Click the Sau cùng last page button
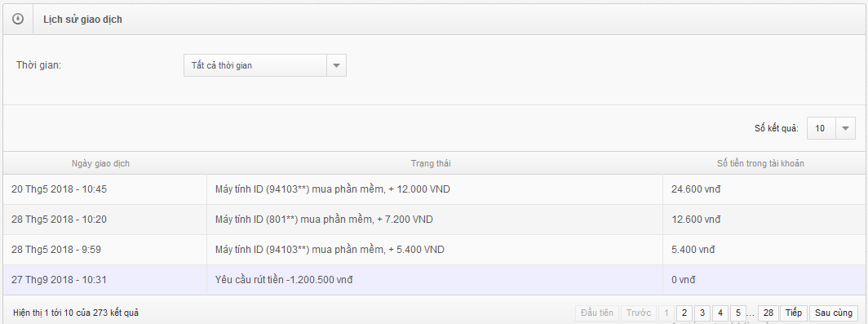This screenshot has height=324, width=868. (834, 313)
